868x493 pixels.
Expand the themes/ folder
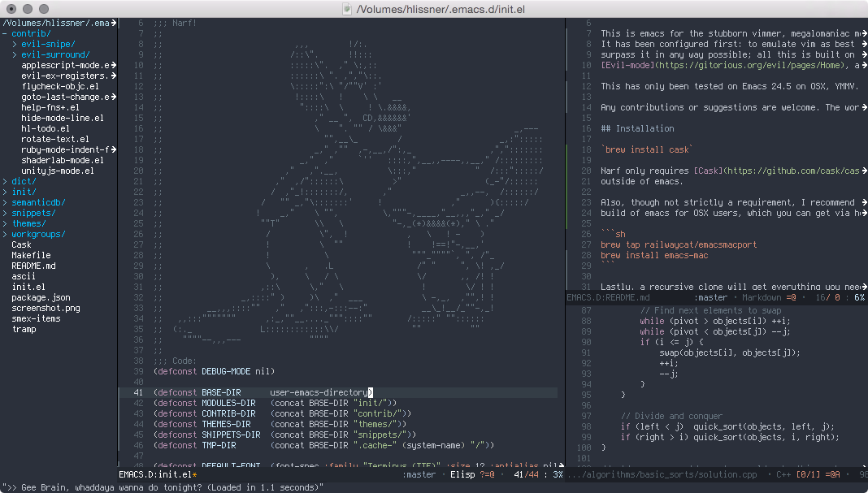click(5, 223)
